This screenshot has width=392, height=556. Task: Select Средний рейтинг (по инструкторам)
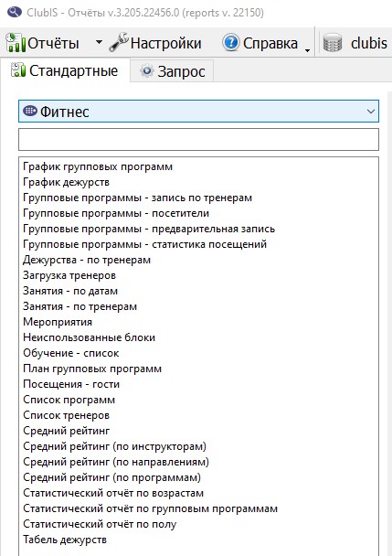[x=114, y=447]
